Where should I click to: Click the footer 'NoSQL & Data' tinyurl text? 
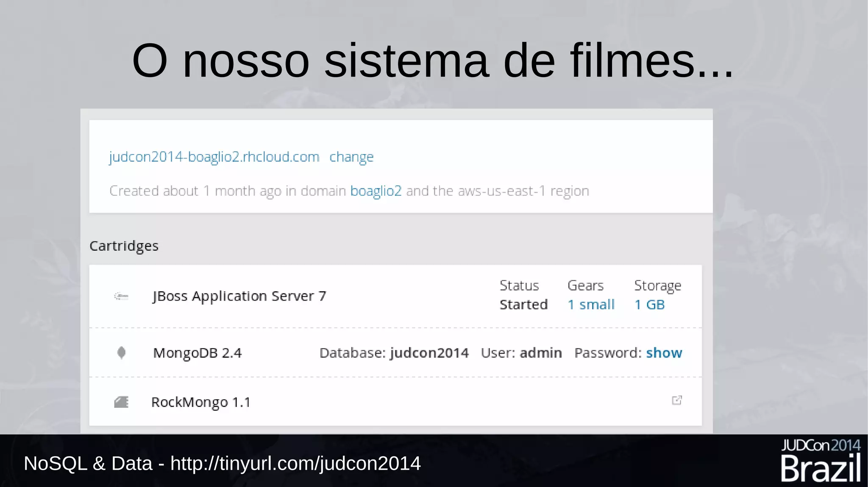(x=223, y=463)
